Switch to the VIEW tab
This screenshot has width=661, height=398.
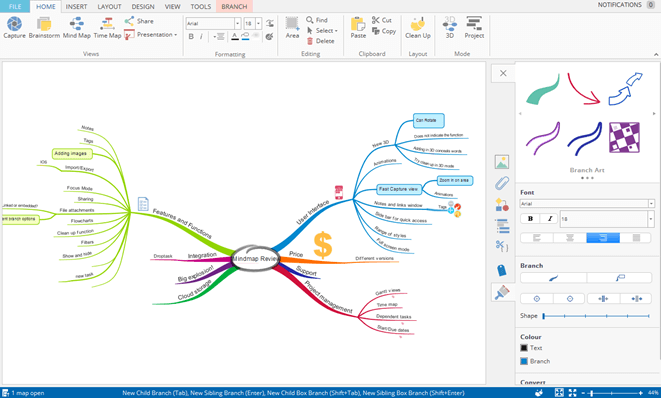(x=172, y=6)
